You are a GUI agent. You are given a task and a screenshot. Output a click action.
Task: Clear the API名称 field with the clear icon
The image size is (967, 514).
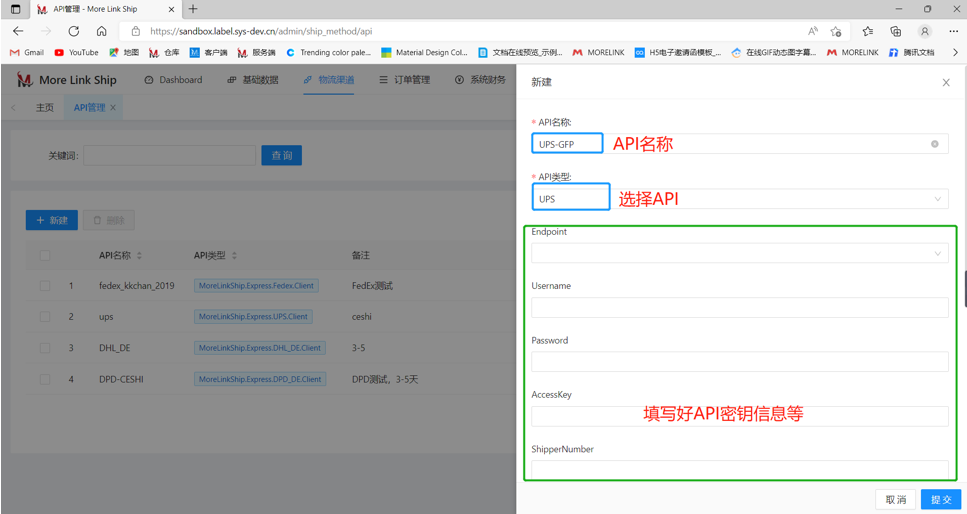click(935, 144)
